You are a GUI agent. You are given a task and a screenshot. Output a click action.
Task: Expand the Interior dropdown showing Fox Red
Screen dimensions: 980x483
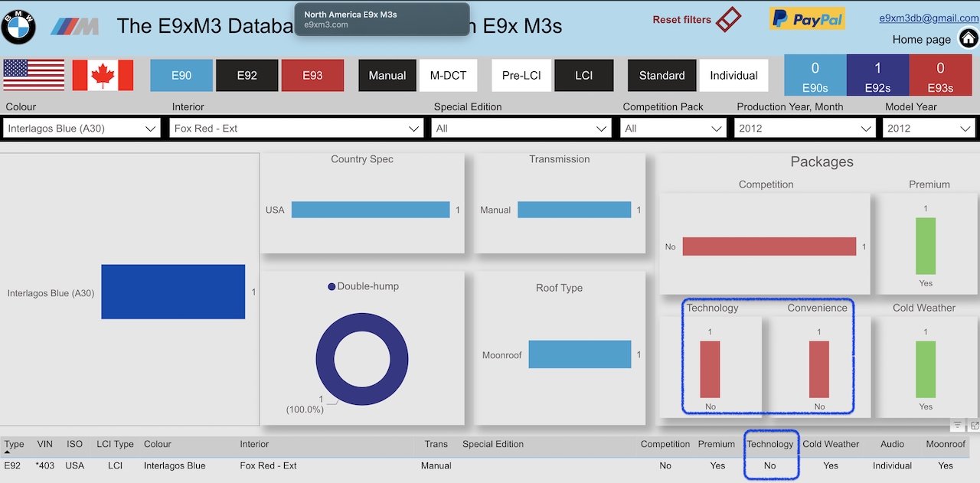pyautogui.click(x=296, y=128)
